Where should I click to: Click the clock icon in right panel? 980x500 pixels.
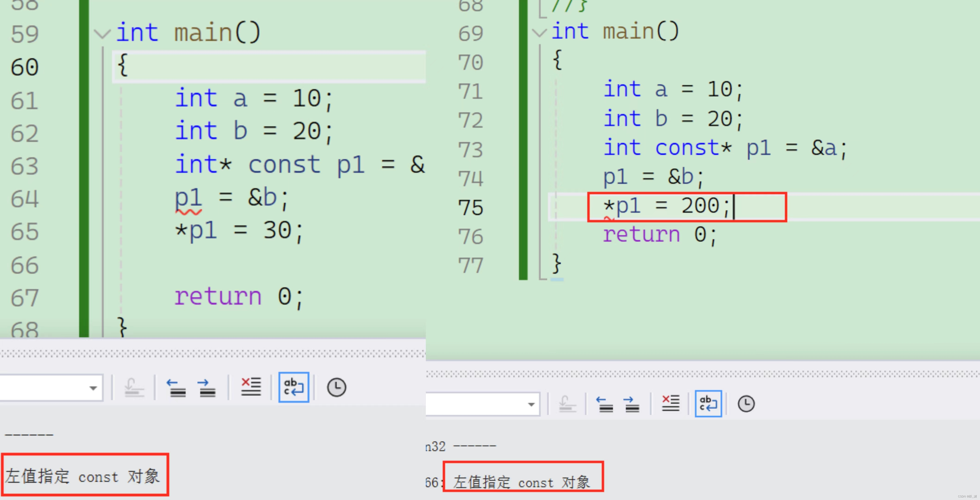coord(746,404)
